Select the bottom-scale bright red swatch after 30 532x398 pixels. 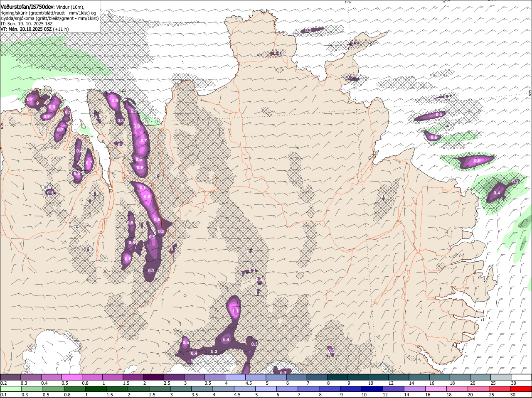(x=522, y=389)
